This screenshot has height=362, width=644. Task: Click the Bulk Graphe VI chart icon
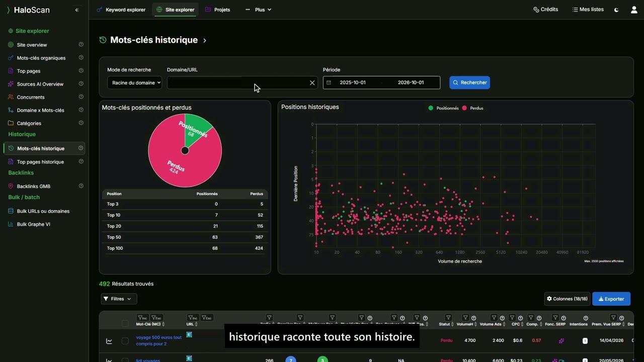coord(11,224)
